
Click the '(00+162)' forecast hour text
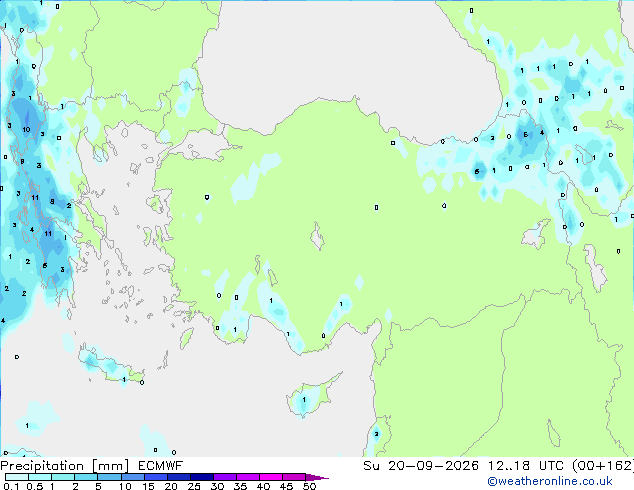603,466
